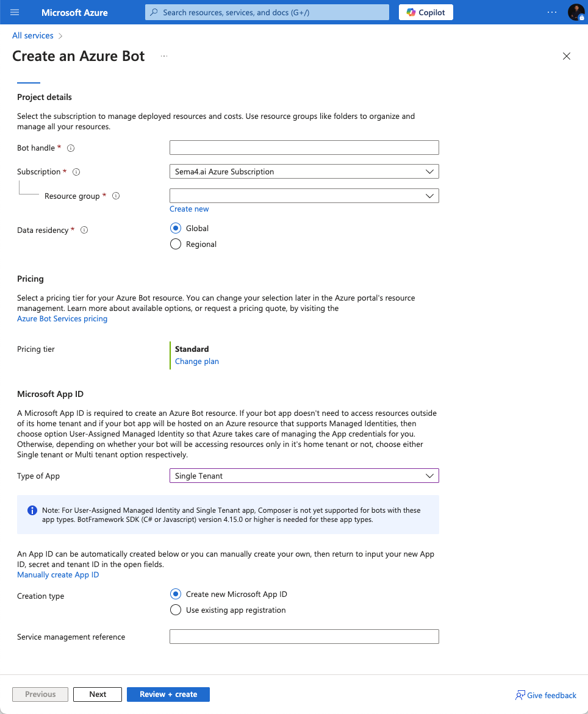Open the top bar ellipsis menu
The width and height of the screenshot is (588, 714).
tap(551, 12)
